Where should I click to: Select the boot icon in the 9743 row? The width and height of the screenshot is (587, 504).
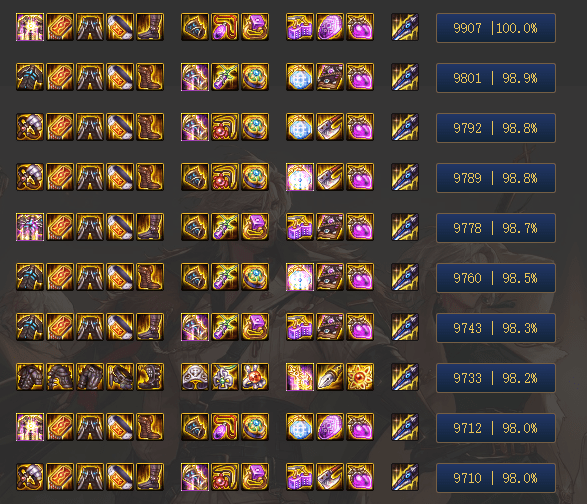(150, 327)
